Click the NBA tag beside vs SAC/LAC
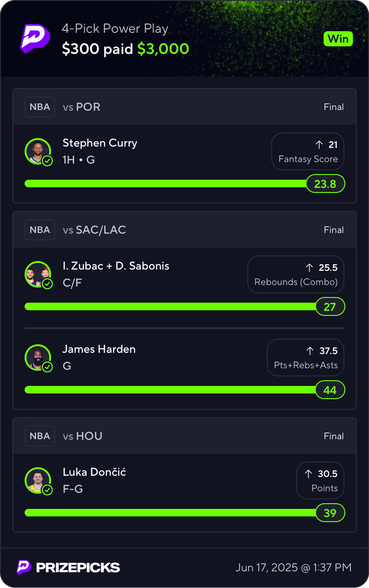This screenshot has width=369, height=588. (x=40, y=230)
